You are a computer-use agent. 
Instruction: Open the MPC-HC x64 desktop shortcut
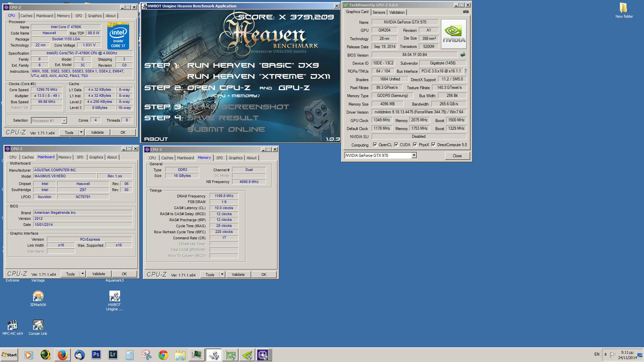point(12,327)
